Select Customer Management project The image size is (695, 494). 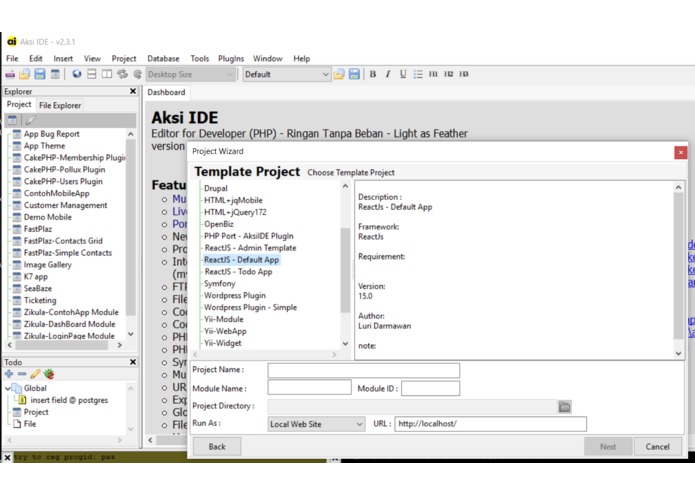click(x=66, y=205)
